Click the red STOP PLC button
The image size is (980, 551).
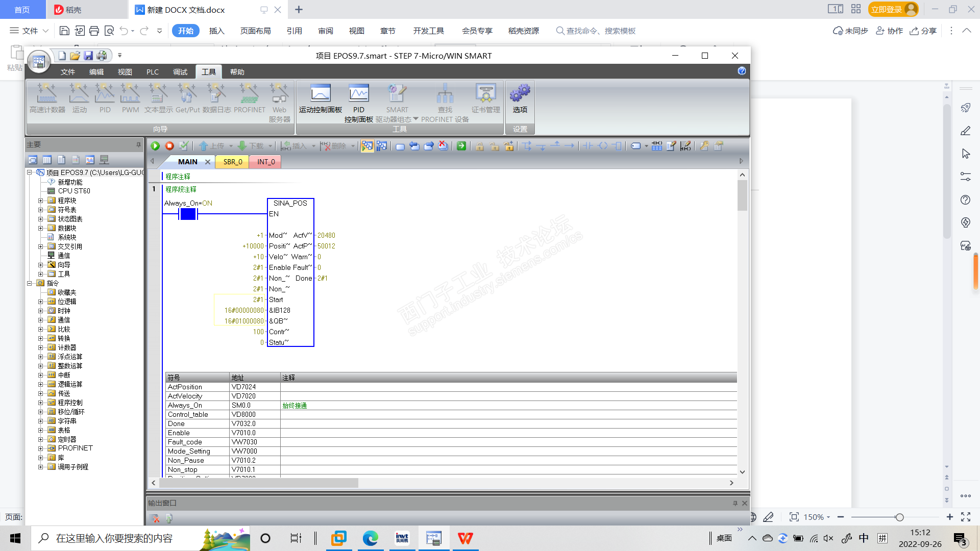[x=169, y=146]
